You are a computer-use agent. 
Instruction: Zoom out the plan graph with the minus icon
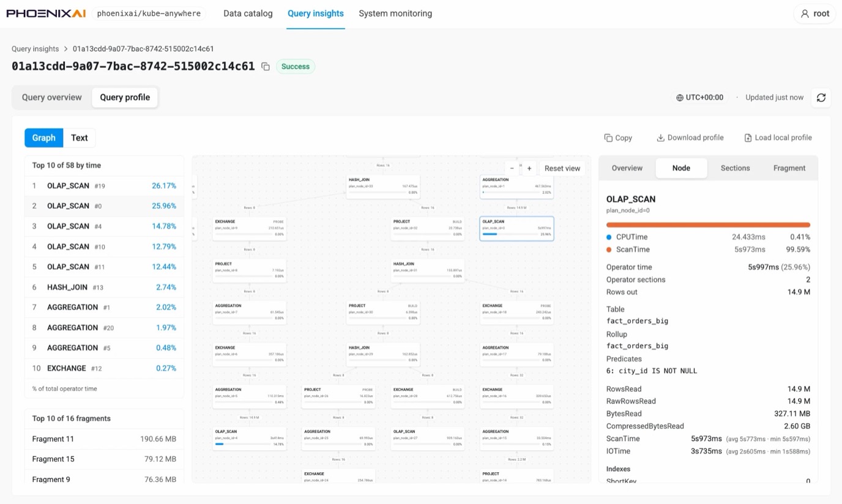(x=512, y=168)
